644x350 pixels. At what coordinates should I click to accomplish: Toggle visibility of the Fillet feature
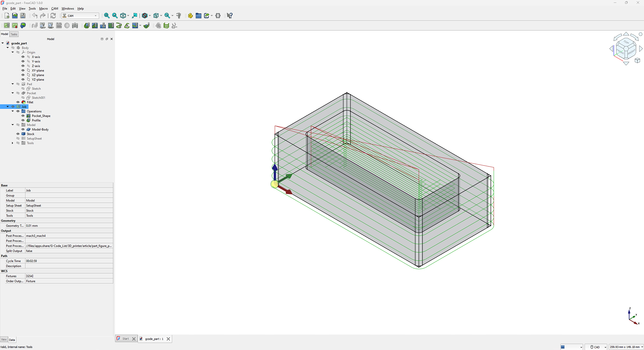18,102
